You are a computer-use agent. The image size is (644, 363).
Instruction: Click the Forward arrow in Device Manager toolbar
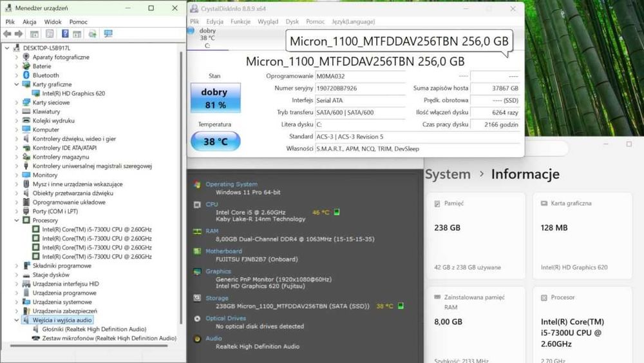[19, 34]
